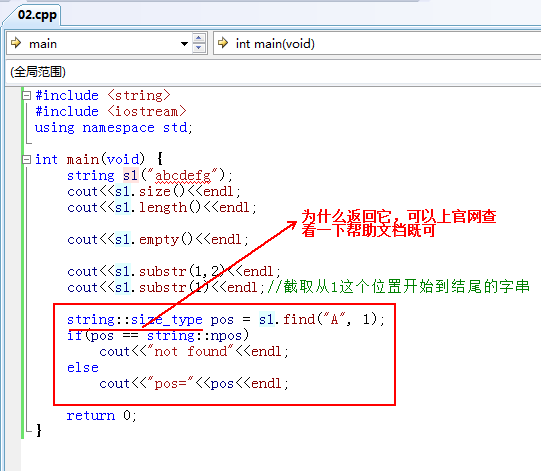Click the cout<<s1.empty()<<endl line
The image size is (541, 471).
point(158,239)
